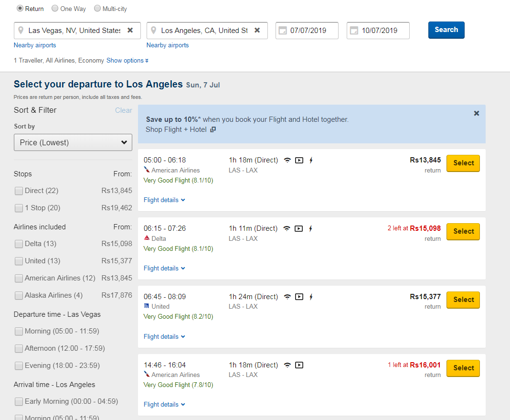This screenshot has height=420, width=510.
Task: Dismiss the Flight and Hotel savings banner
Action: coord(476,113)
